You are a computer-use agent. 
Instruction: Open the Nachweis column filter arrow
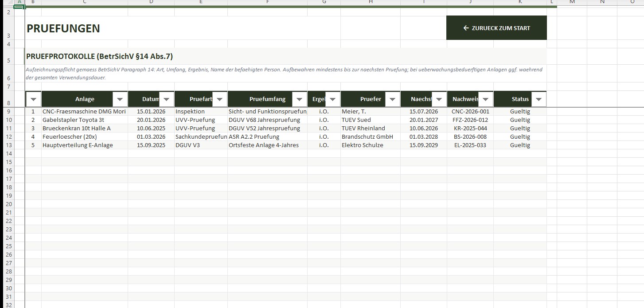click(x=486, y=99)
